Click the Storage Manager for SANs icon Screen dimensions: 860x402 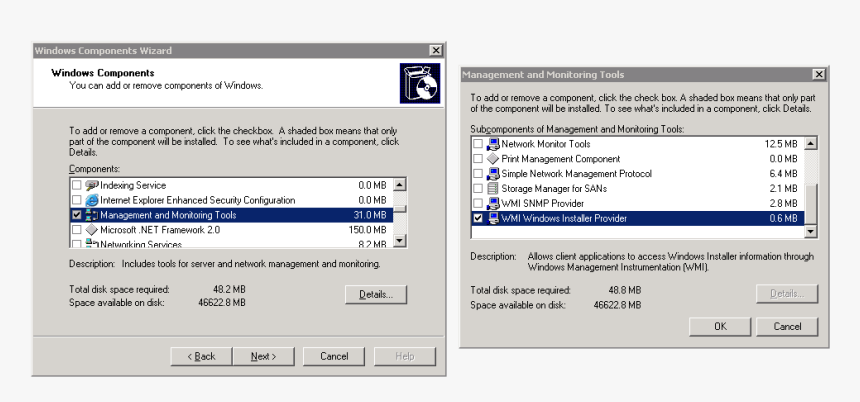493,188
